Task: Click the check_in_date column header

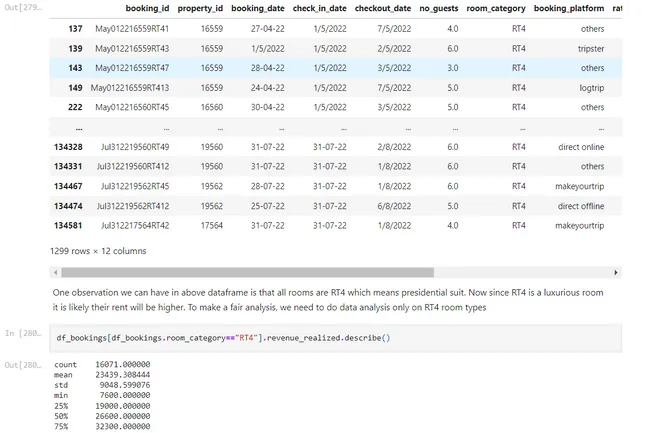Action: [x=320, y=8]
